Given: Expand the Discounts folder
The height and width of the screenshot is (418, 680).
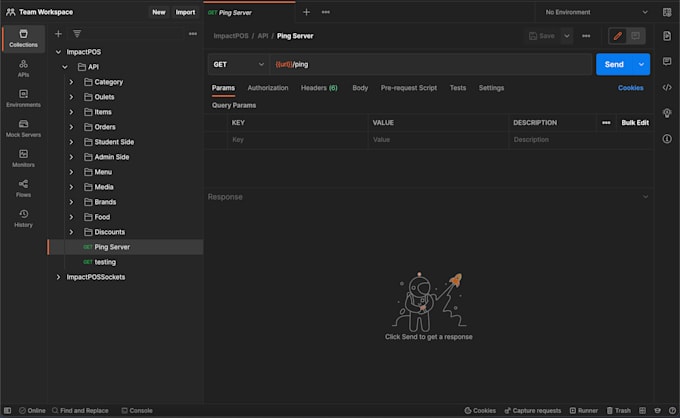Looking at the screenshot, I should tap(72, 232).
